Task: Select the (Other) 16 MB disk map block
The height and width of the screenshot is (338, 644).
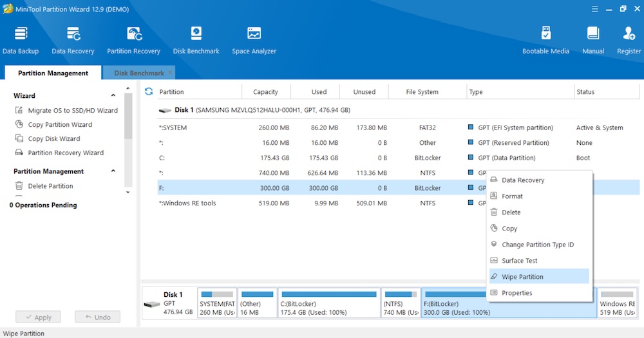Action: (x=257, y=303)
